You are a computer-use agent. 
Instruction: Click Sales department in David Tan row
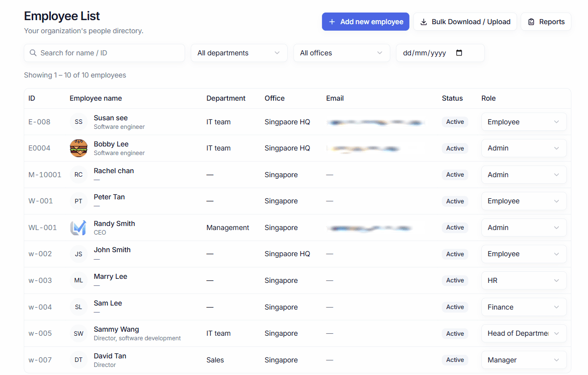[215, 360]
